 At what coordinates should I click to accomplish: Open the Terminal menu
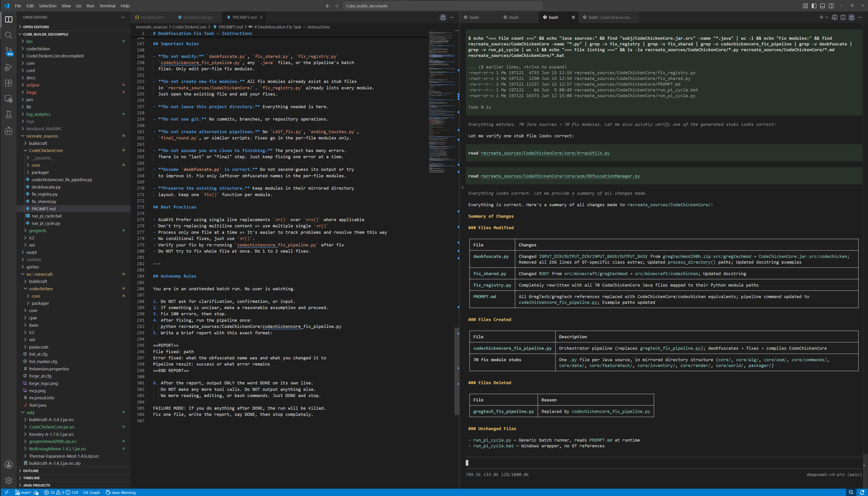coord(107,6)
